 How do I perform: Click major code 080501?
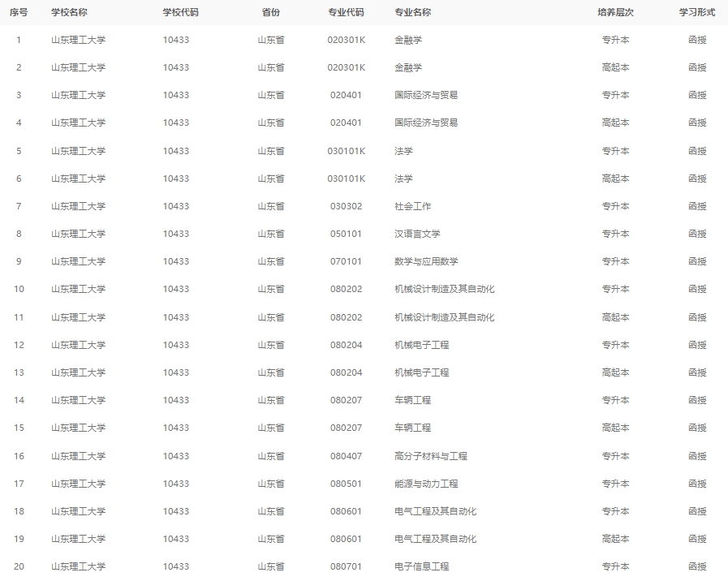coord(346,484)
